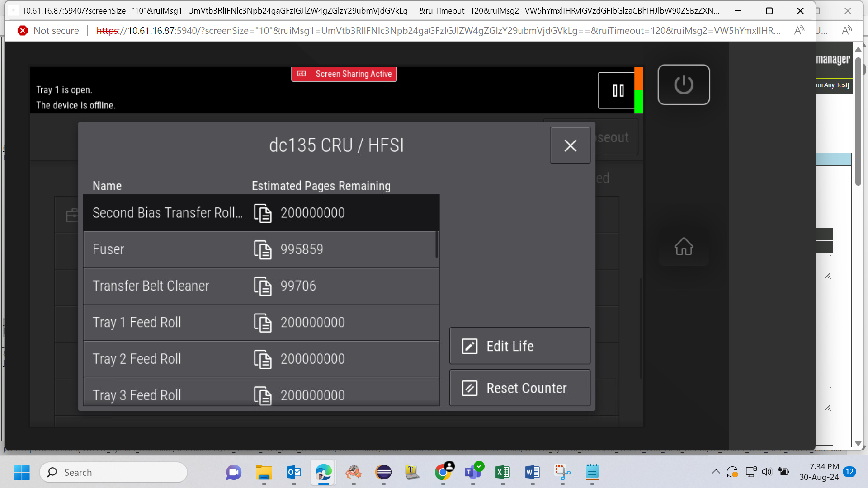The width and height of the screenshot is (868, 488).
Task: Pause using the pause button
Action: [618, 90]
